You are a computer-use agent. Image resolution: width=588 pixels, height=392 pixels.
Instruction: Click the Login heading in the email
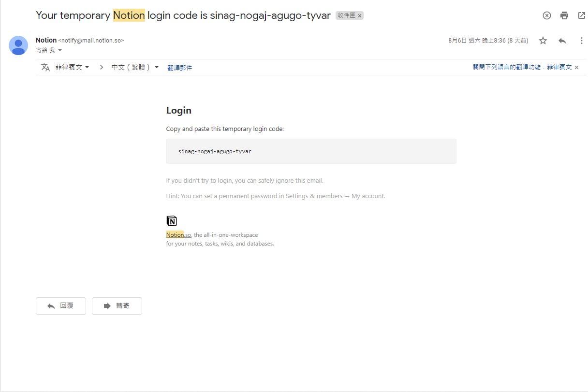tap(179, 110)
